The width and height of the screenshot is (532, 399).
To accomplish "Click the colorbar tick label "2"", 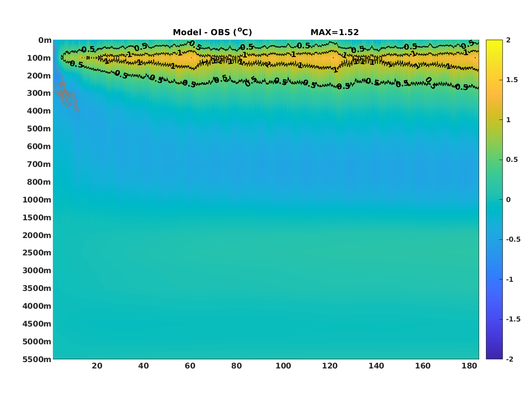I will (x=508, y=40).
